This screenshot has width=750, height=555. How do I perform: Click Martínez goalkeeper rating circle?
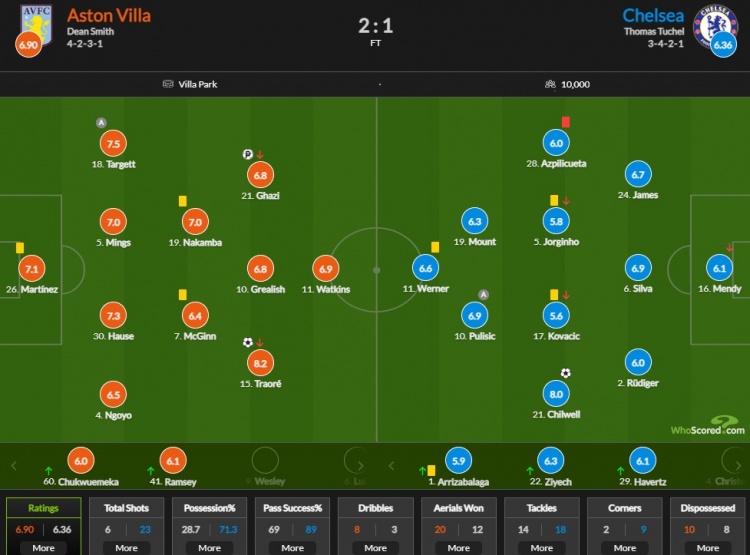pos(32,268)
